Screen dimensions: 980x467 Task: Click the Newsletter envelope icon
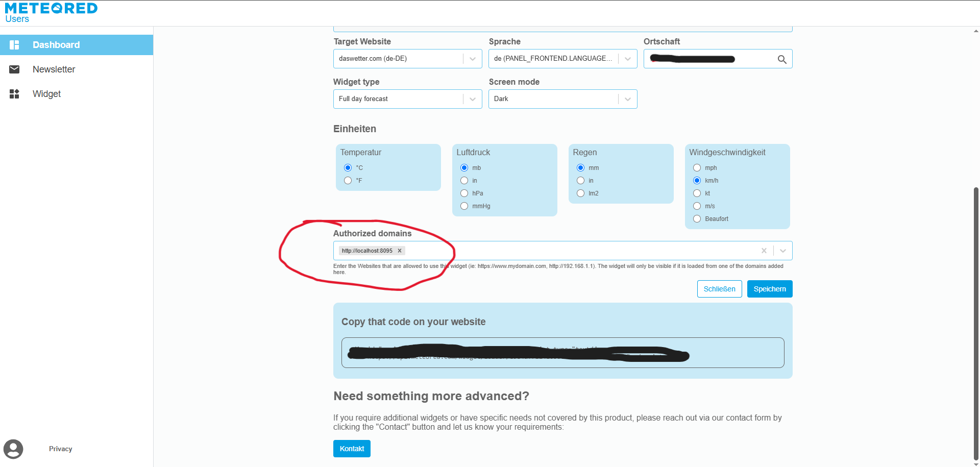point(14,69)
